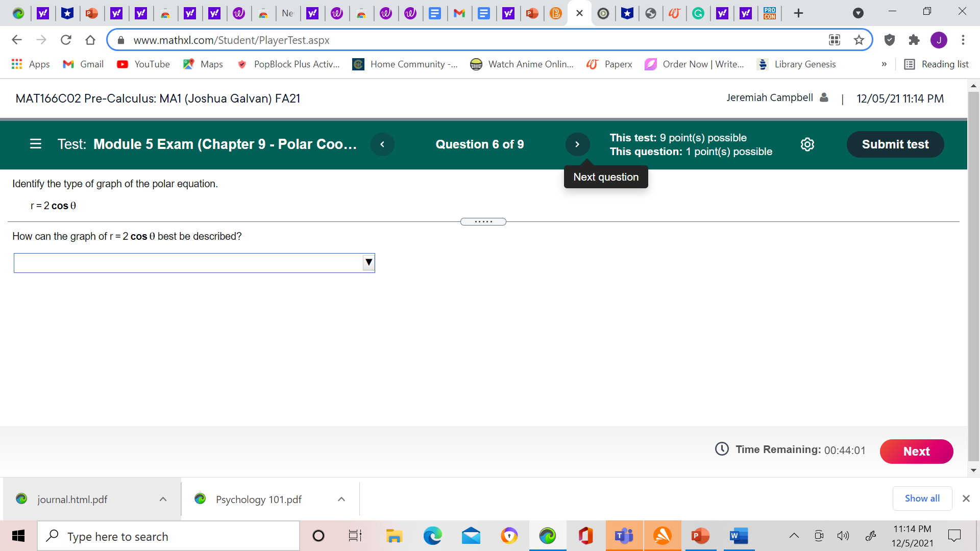Image resolution: width=980 pixels, height=551 pixels.
Task: Open Microsoft Teams from the taskbar
Action: tap(624, 536)
